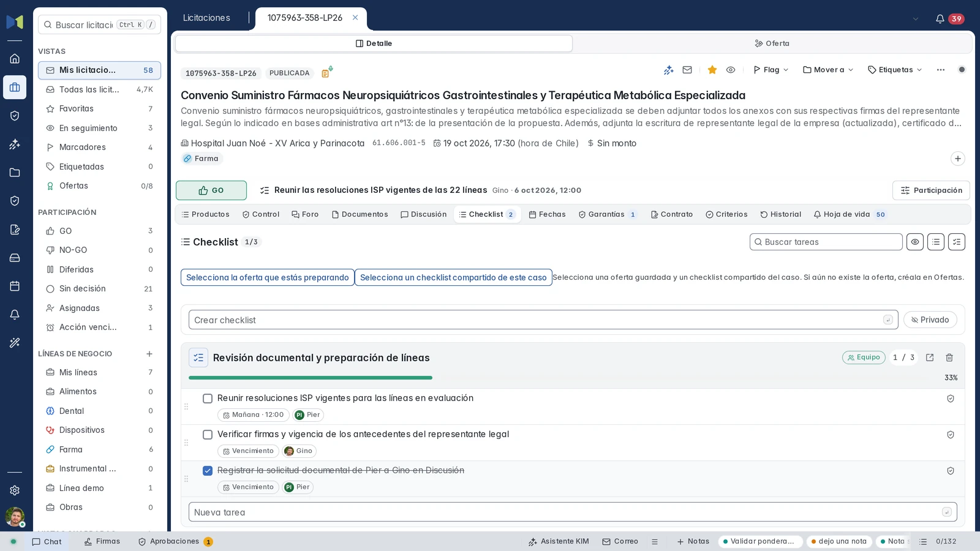
Task: Toggle the Privado button for new checklist
Action: click(x=930, y=320)
